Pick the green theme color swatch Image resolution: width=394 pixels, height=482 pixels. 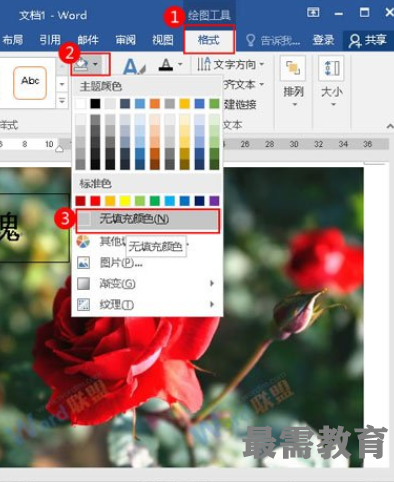(x=214, y=104)
